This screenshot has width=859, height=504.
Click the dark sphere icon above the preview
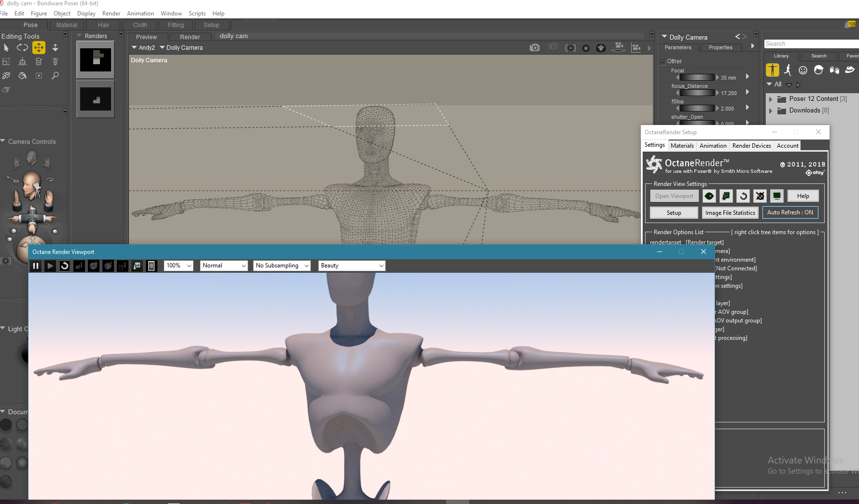click(586, 48)
